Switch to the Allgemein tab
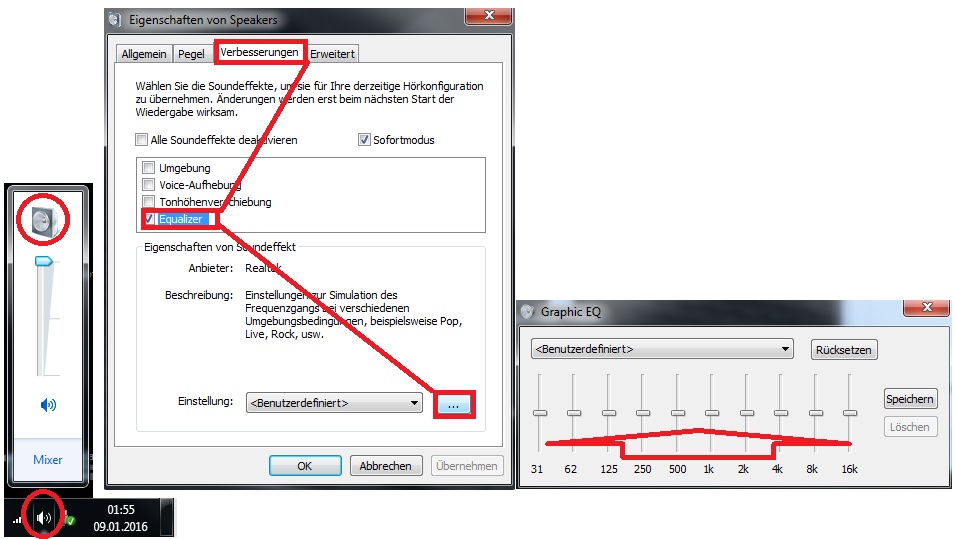The image size is (954, 539). [144, 54]
